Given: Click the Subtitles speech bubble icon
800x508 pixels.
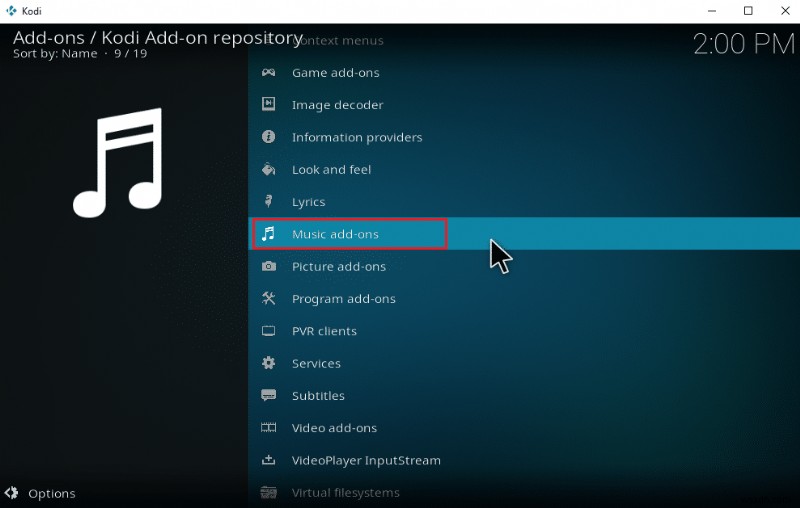Looking at the screenshot, I should [268, 395].
